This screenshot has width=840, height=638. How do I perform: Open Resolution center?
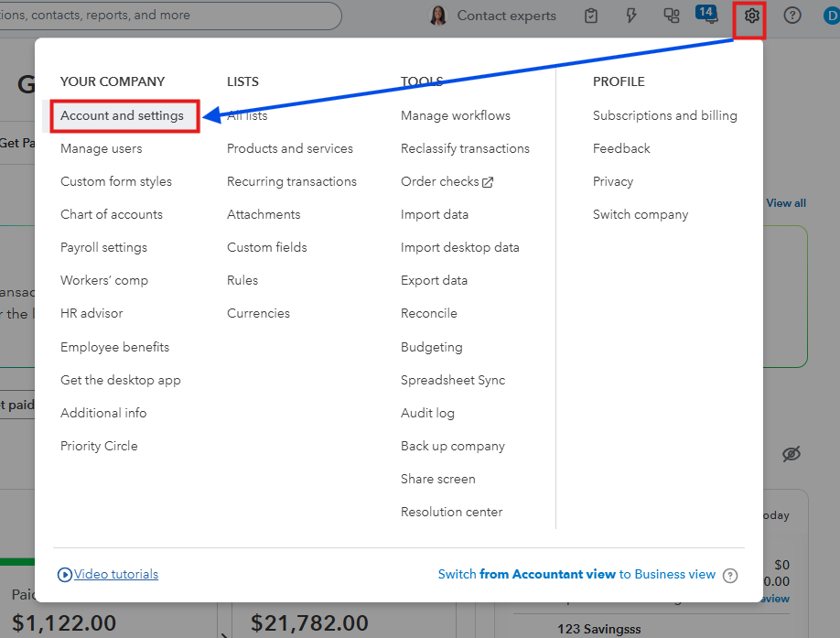452,512
